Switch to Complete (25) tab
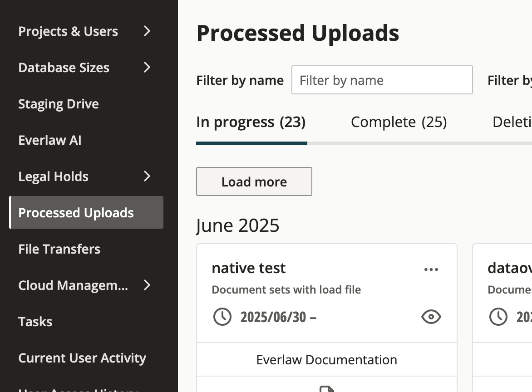This screenshot has width=532, height=392. click(x=399, y=122)
